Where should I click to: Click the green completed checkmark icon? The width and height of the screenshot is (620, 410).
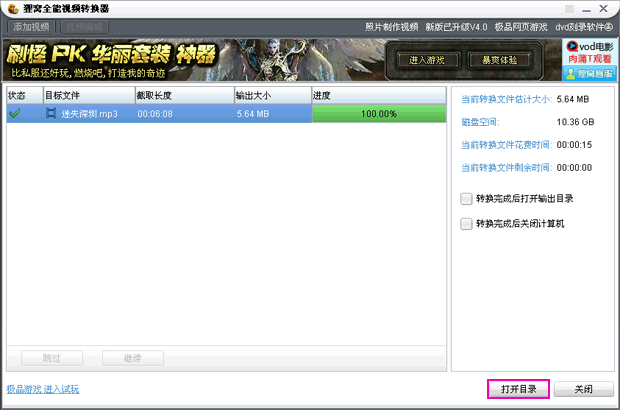pos(15,113)
